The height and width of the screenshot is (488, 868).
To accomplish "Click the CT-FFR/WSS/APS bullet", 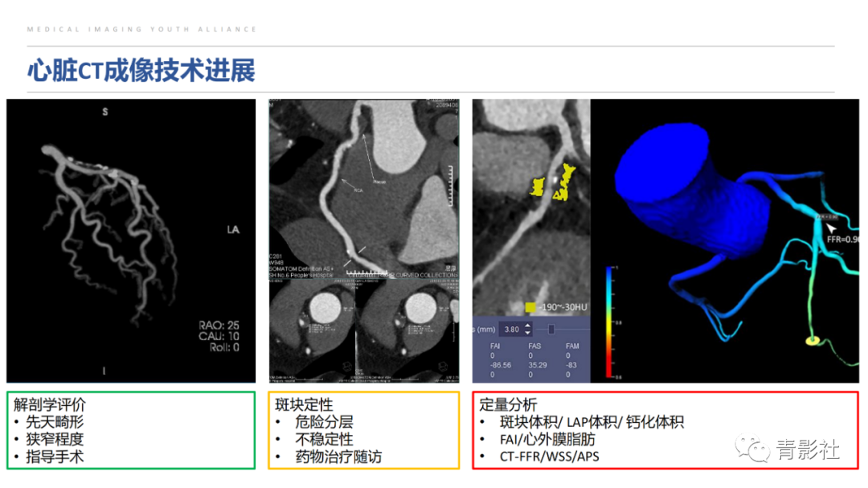I will click(549, 457).
